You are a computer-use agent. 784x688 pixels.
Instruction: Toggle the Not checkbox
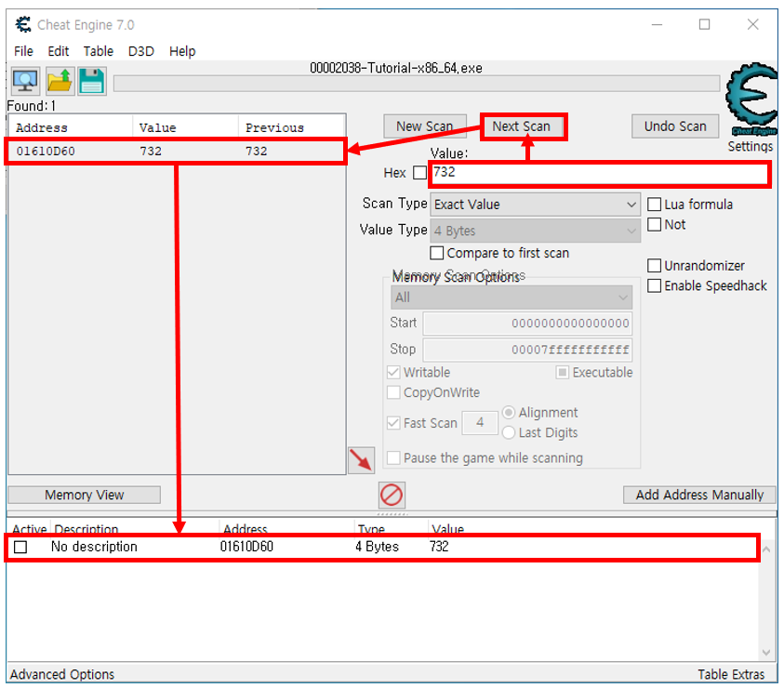654,224
